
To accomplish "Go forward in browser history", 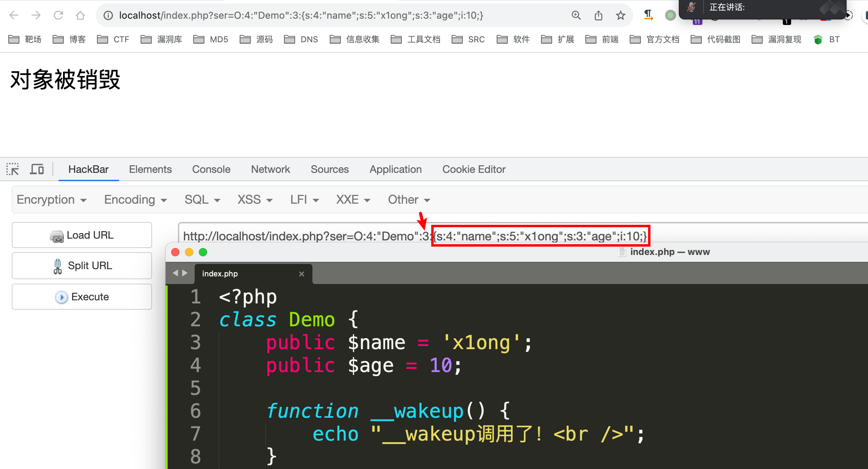I will (36, 15).
